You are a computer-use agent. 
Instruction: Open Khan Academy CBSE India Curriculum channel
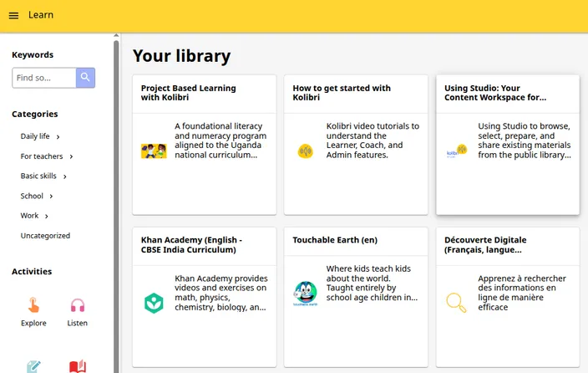click(205, 297)
